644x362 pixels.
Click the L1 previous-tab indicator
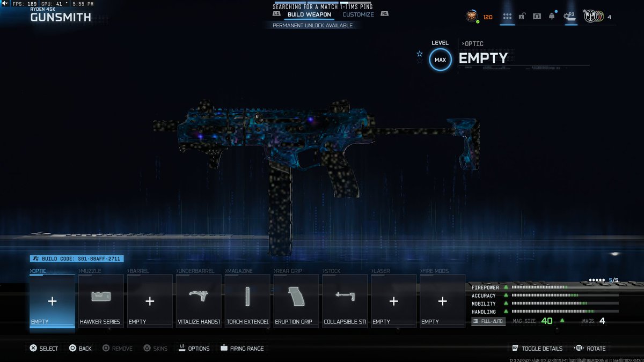pyautogui.click(x=276, y=14)
